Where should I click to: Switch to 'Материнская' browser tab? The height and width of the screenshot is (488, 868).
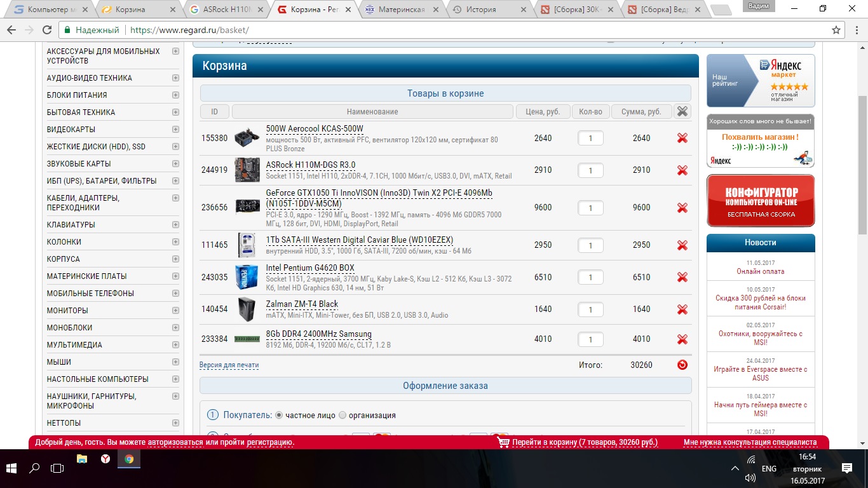coord(402,10)
